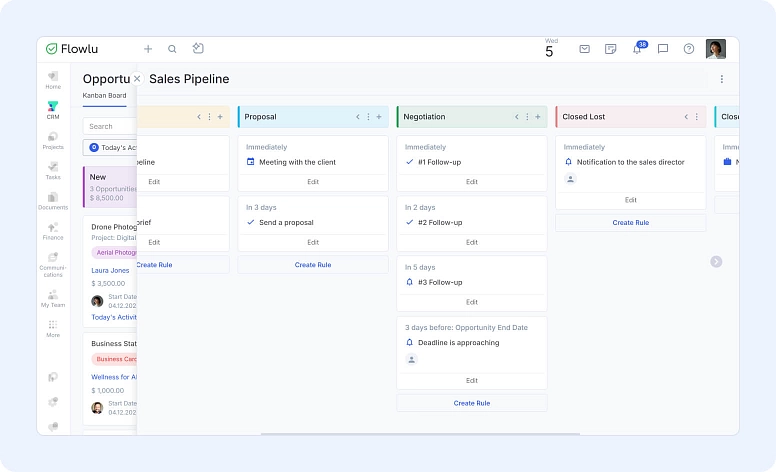776x472 pixels.
Task: Create Rule in Closed Lost column
Action: [x=630, y=223]
